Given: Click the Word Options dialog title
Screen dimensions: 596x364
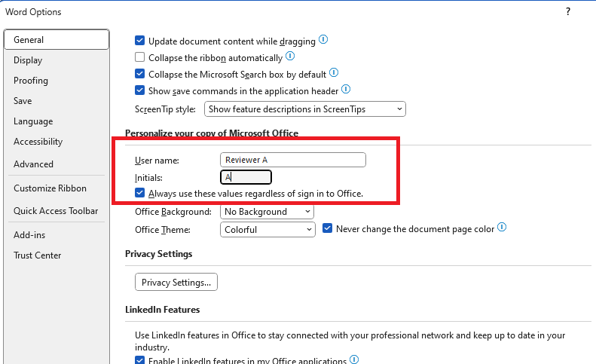Looking at the screenshot, I should click(33, 12).
